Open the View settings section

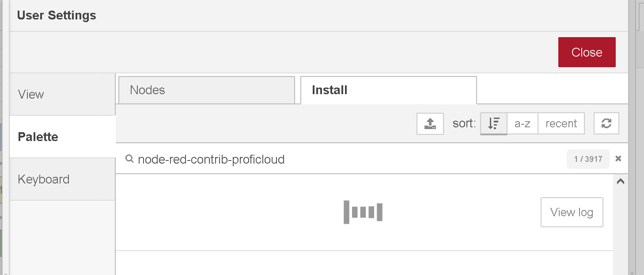(x=62, y=95)
